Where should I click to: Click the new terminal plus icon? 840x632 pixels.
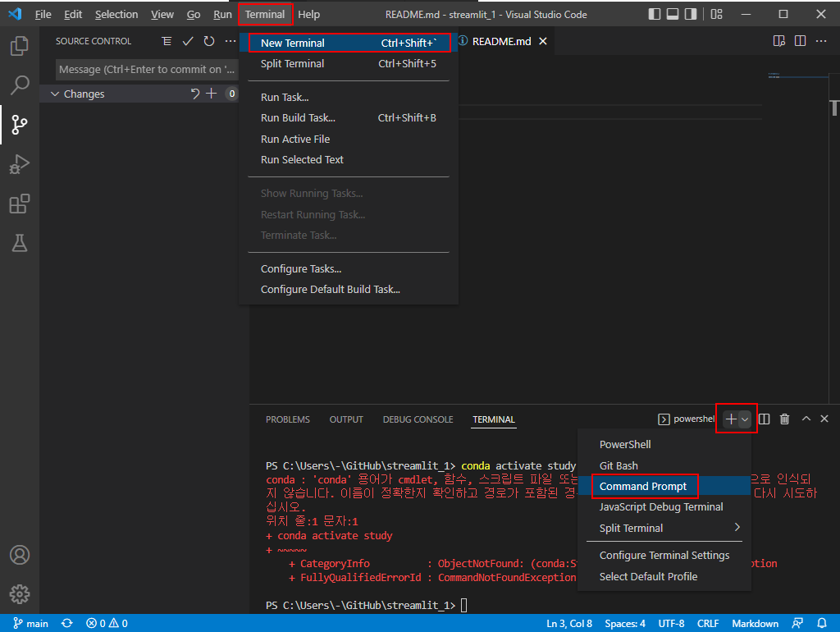[730, 419]
